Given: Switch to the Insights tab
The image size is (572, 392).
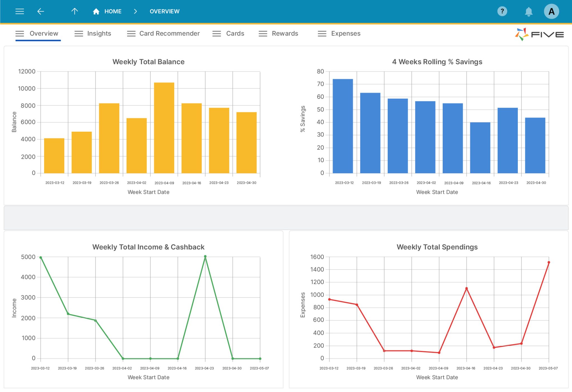Looking at the screenshot, I should (x=99, y=33).
